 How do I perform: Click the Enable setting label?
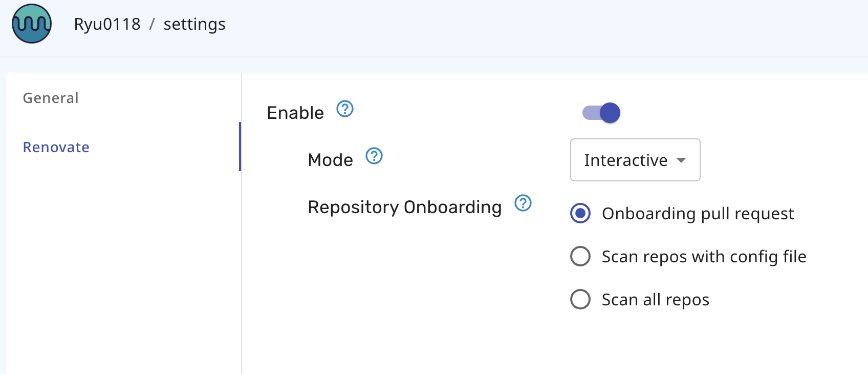coord(295,113)
